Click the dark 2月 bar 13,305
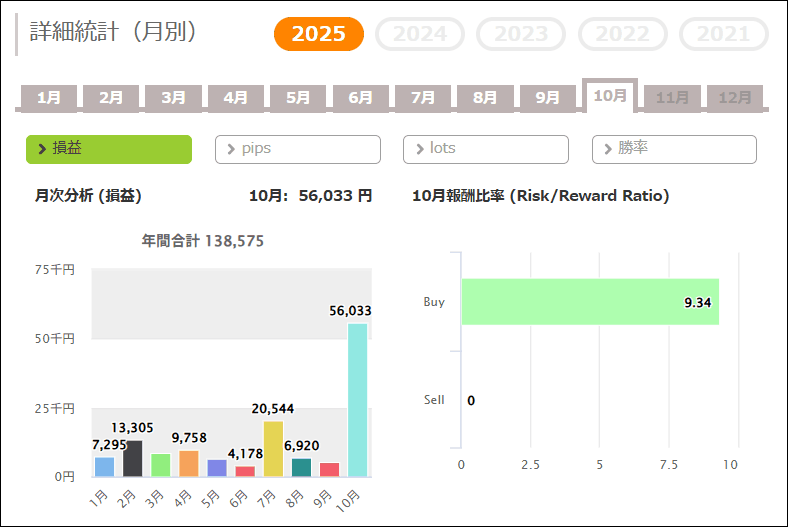The width and height of the screenshot is (788, 527). 133,459
